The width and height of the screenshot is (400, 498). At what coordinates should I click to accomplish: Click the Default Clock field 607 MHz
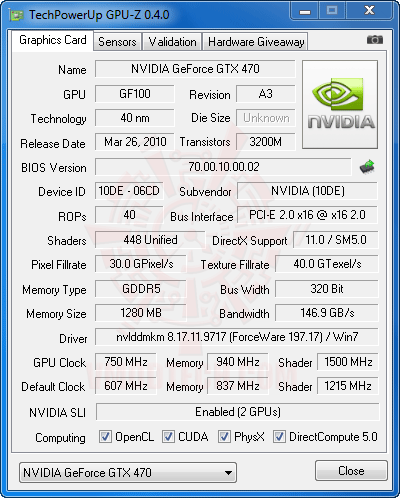click(126, 386)
